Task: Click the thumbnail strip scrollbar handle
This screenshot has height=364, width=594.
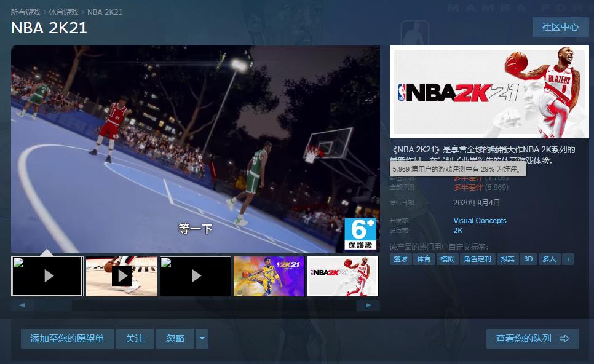Action: point(53,306)
